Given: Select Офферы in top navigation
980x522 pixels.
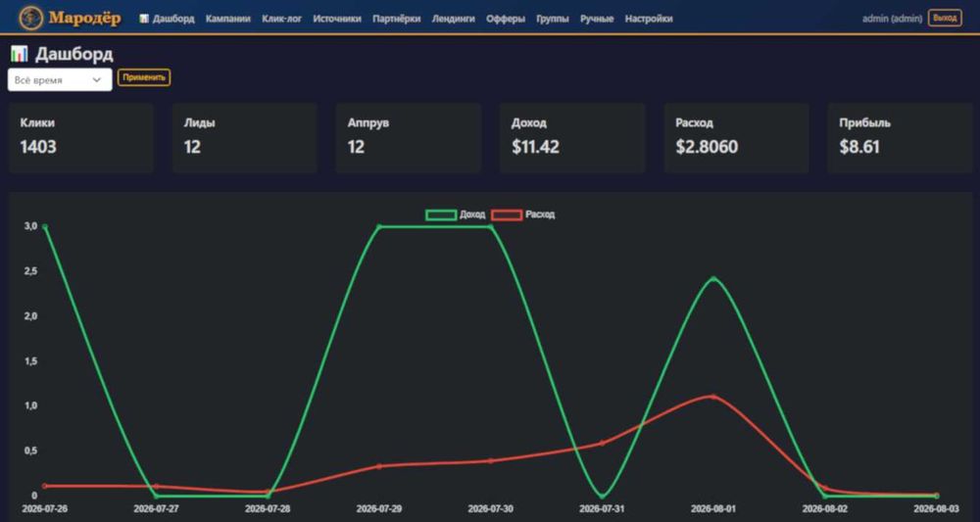Looking at the screenshot, I should [x=506, y=19].
